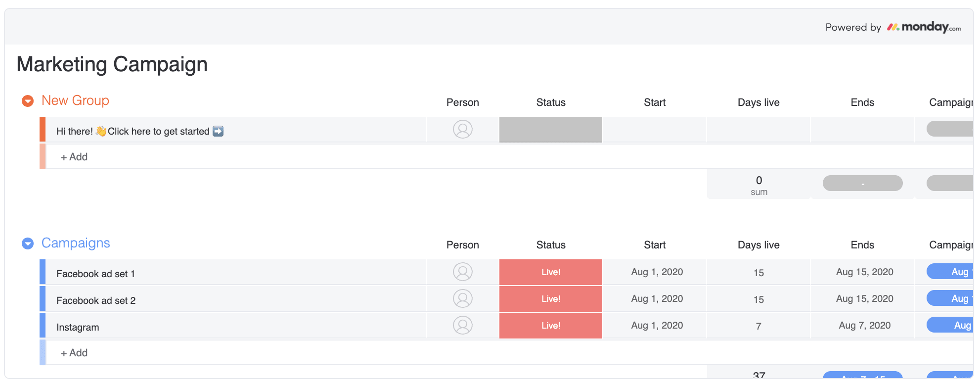Click the person avatar in the Hi there row

(463, 130)
